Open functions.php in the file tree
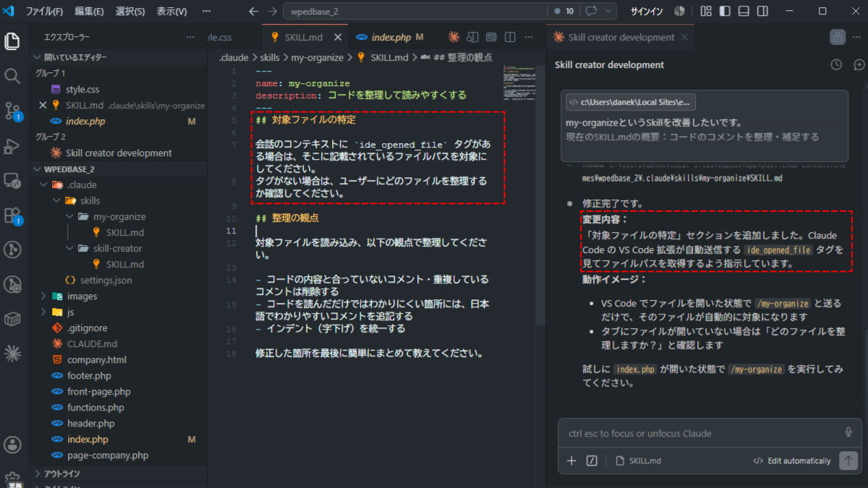This screenshot has width=868, height=488. tap(95, 408)
